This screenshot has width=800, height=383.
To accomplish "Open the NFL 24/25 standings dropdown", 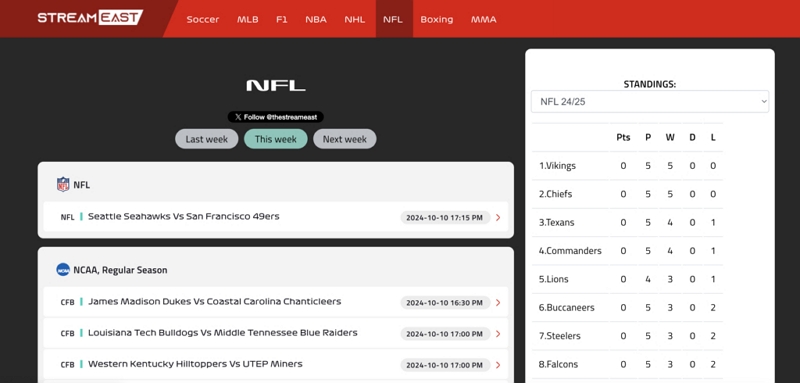I will pos(649,101).
